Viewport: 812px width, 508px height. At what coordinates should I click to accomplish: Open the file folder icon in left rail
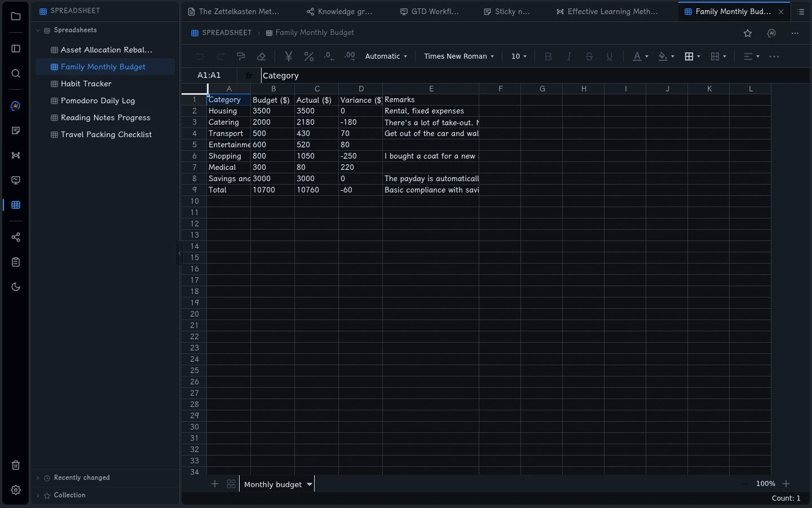click(16, 16)
